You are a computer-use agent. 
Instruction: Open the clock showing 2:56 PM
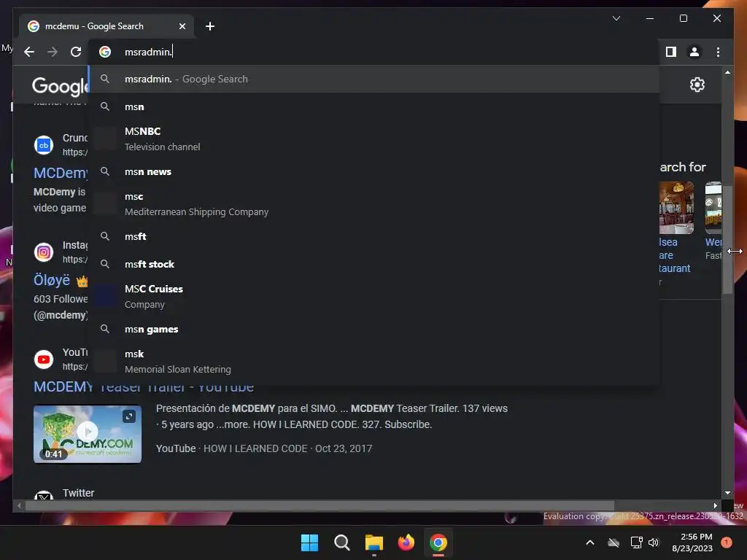click(692, 542)
